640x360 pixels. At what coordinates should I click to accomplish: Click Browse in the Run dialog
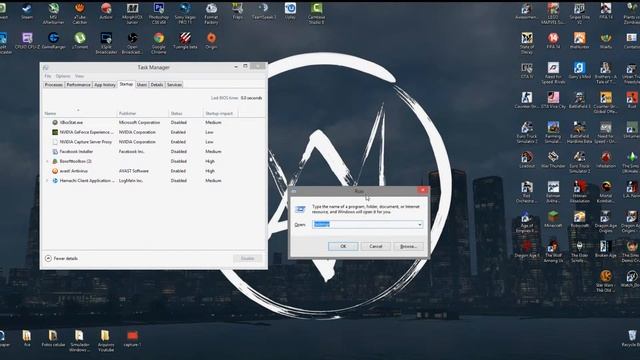408,246
